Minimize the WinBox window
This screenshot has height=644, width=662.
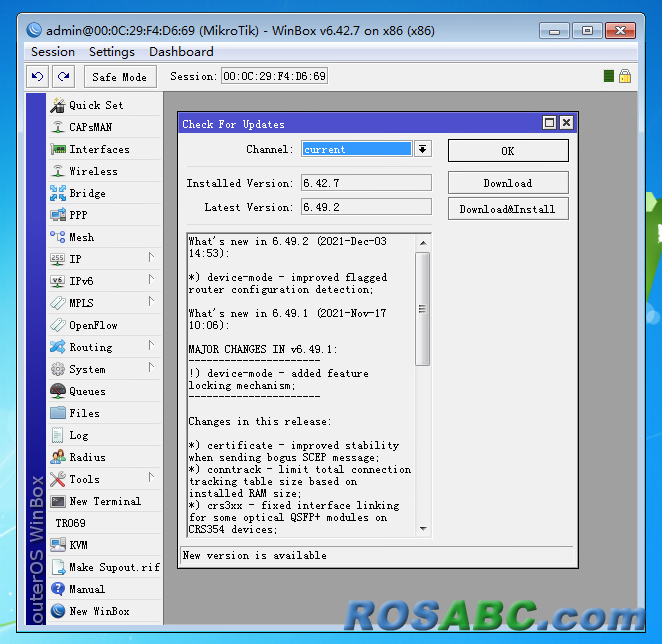pos(554,31)
